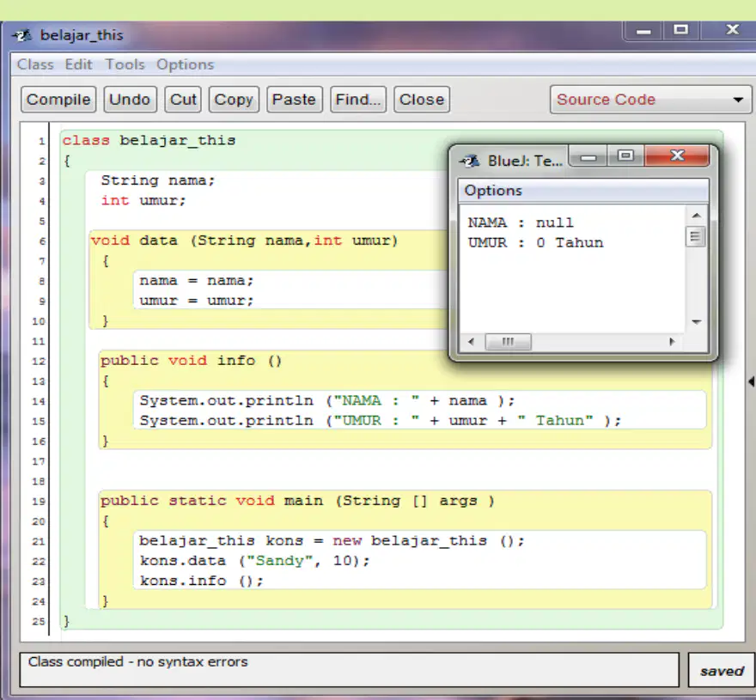756x700 pixels.
Task: Click the println "NAMA : " code line
Action: point(327,400)
